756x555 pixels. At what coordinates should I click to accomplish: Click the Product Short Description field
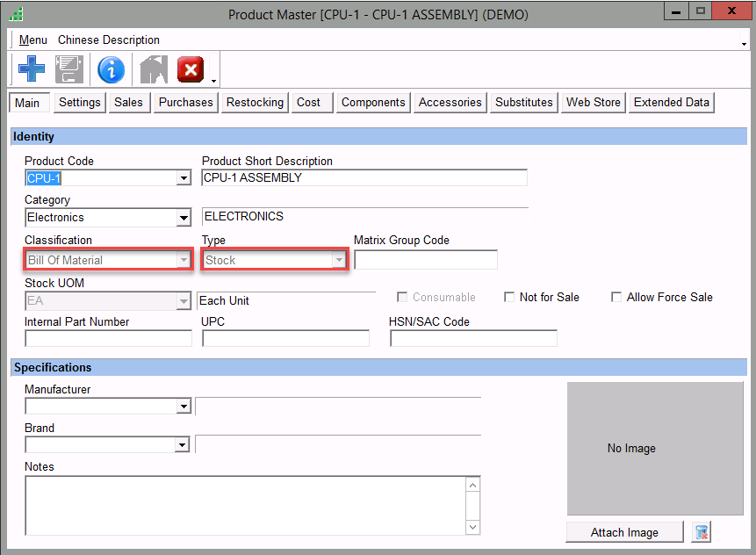click(364, 178)
